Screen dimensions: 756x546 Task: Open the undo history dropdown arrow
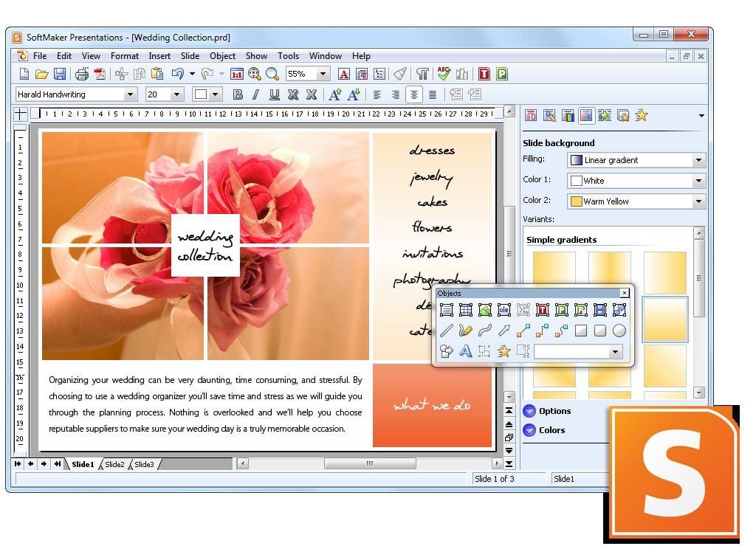click(x=192, y=75)
